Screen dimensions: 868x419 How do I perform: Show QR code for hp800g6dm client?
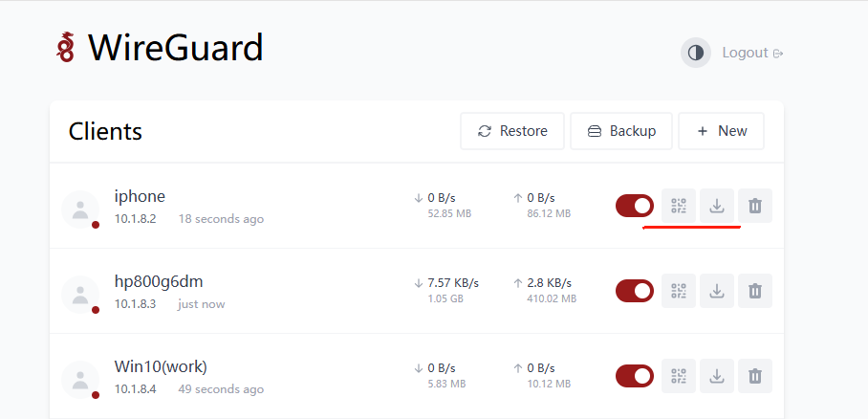(x=679, y=291)
